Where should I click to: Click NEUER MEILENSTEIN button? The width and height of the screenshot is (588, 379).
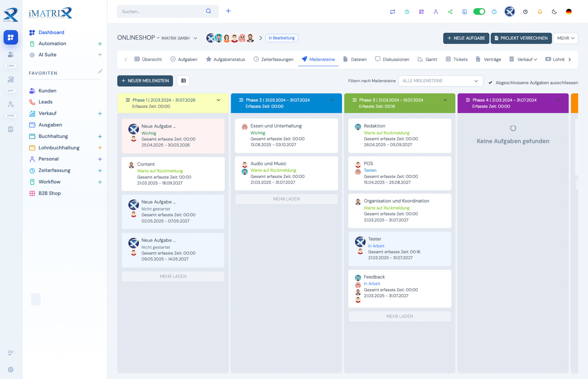(x=145, y=81)
